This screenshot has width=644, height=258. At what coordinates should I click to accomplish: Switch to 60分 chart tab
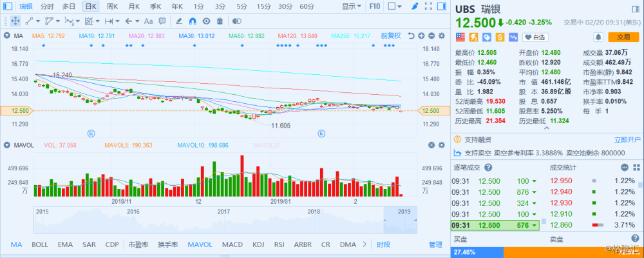pyautogui.click(x=307, y=6)
